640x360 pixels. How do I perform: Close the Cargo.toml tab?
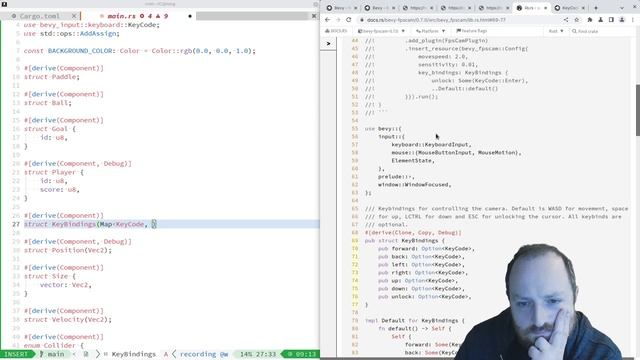click(74, 16)
